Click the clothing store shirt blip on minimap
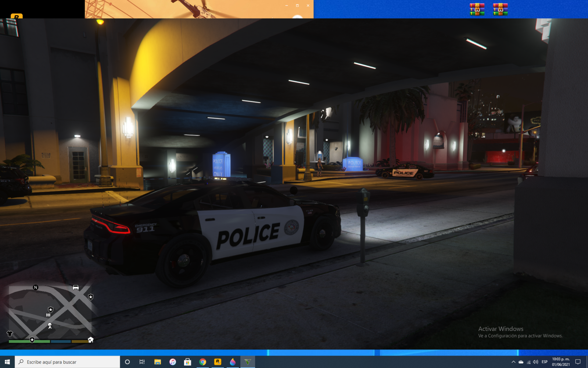This screenshot has width=588, height=368. (10, 333)
